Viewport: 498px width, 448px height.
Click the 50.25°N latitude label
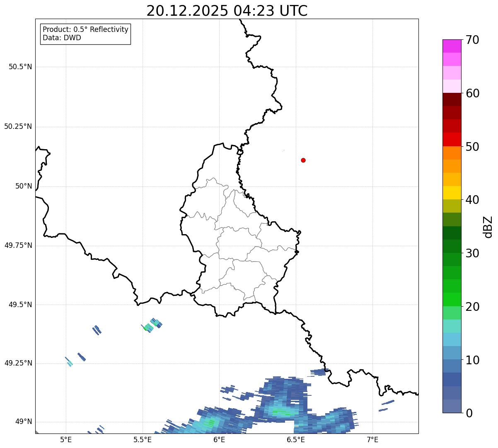click(x=18, y=126)
